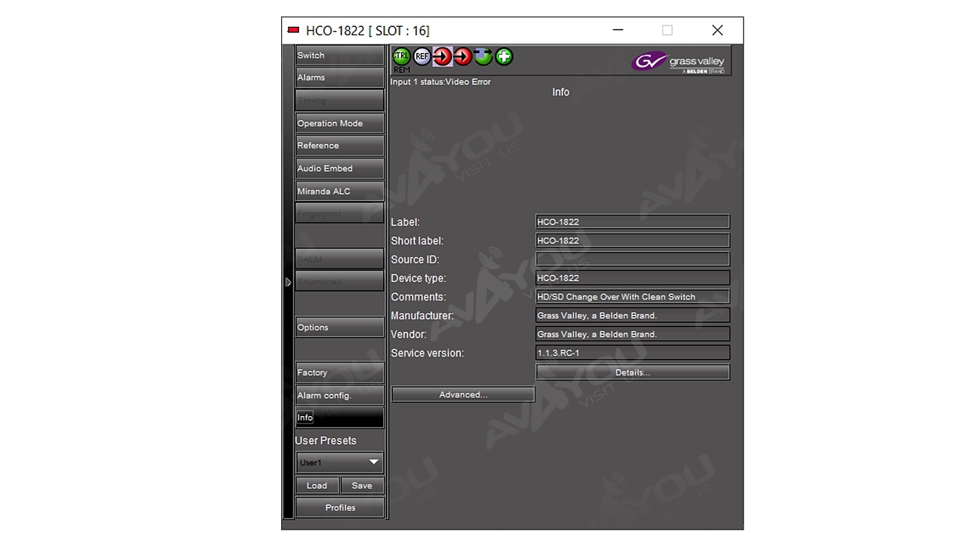The image size is (980, 551).
Task: Click the Profiles button
Action: pyautogui.click(x=340, y=508)
